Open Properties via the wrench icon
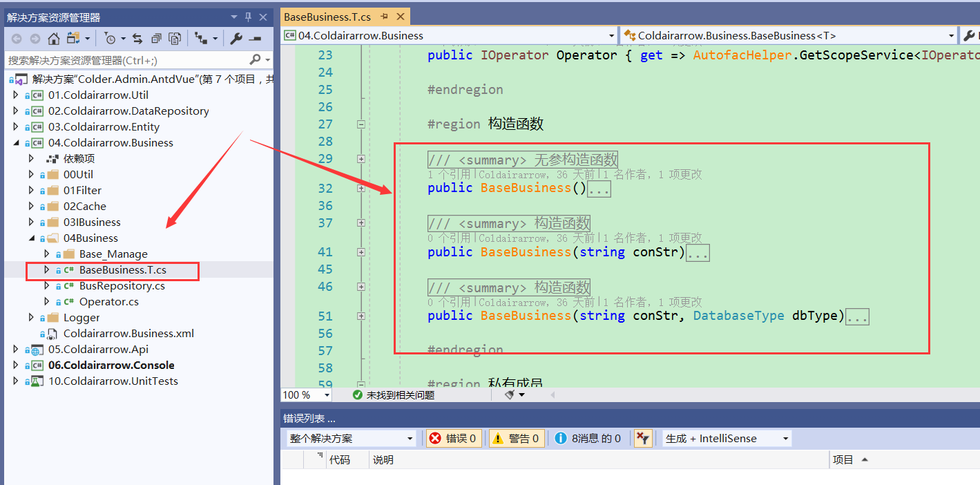This screenshot has width=980, height=485. [x=236, y=39]
